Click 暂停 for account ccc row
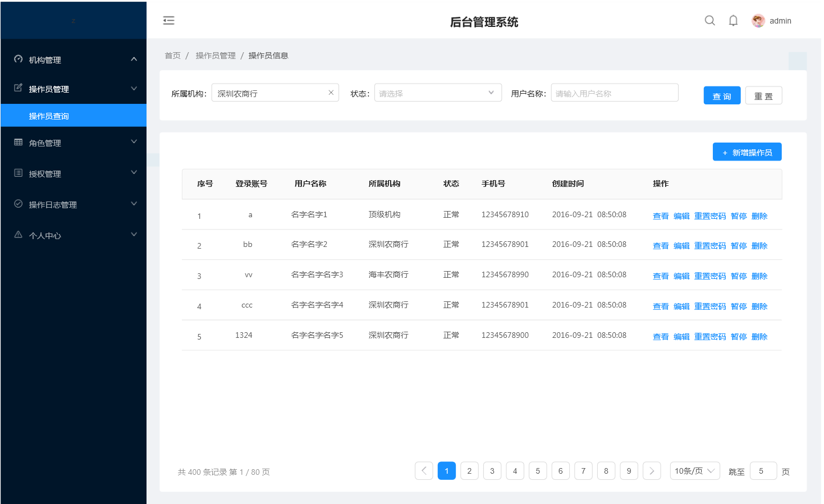The image size is (824, 504). (739, 306)
